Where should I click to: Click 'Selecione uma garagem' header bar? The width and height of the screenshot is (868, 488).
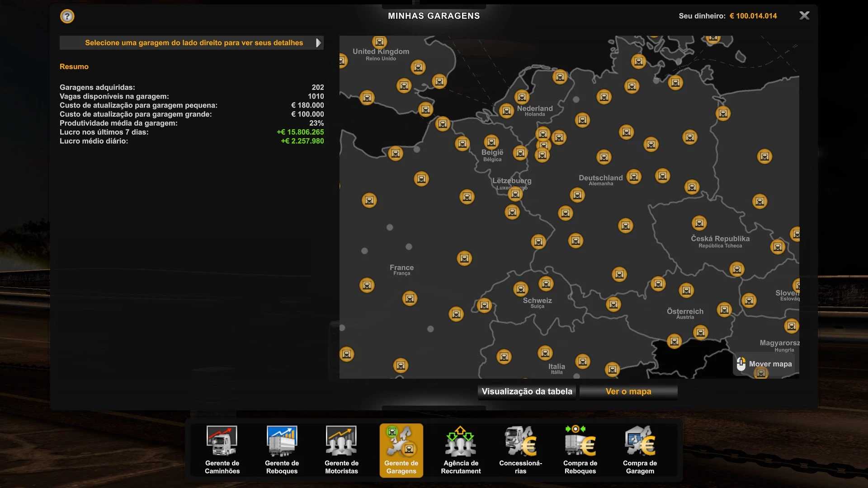pyautogui.click(x=193, y=43)
